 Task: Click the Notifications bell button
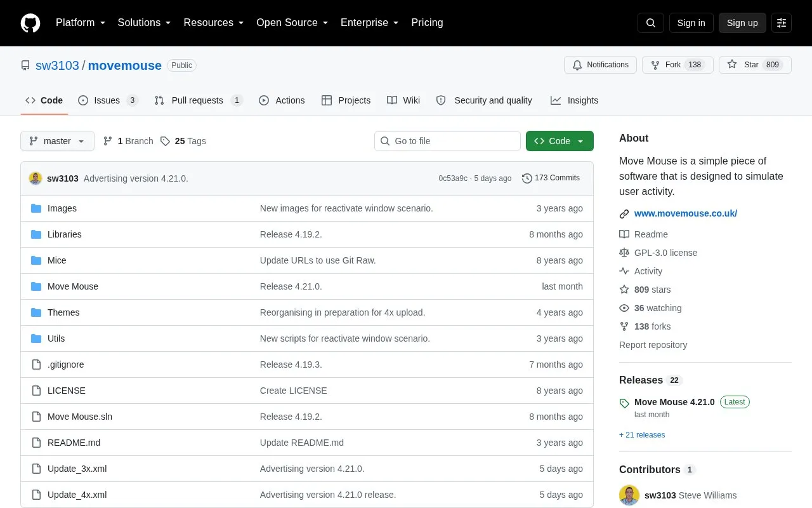tap(600, 65)
